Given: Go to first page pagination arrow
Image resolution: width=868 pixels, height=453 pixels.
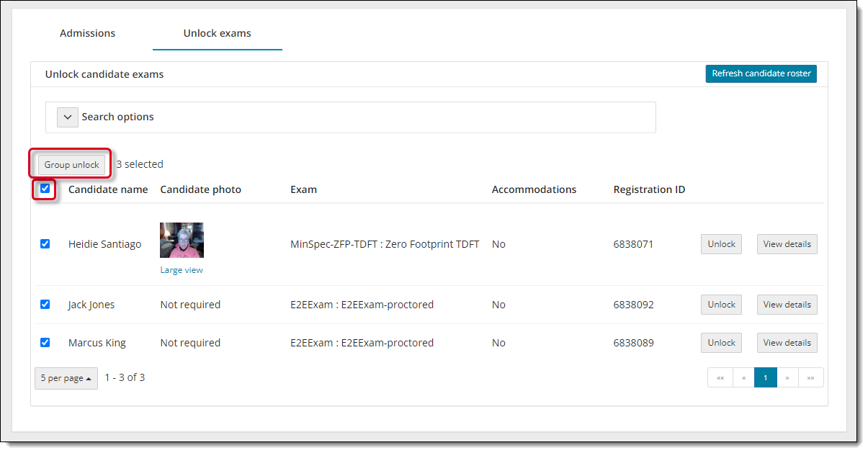Looking at the screenshot, I should [x=720, y=377].
